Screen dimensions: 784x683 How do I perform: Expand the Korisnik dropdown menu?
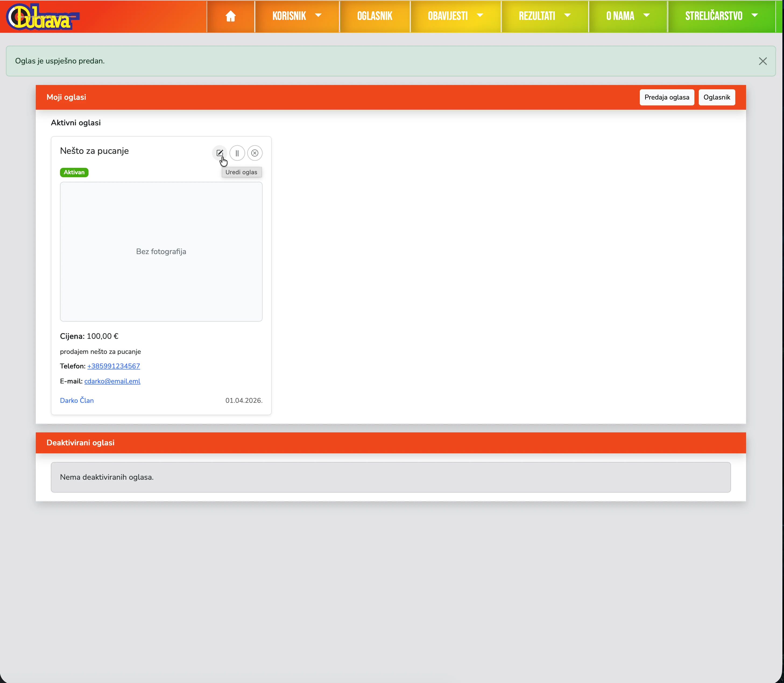tap(297, 16)
